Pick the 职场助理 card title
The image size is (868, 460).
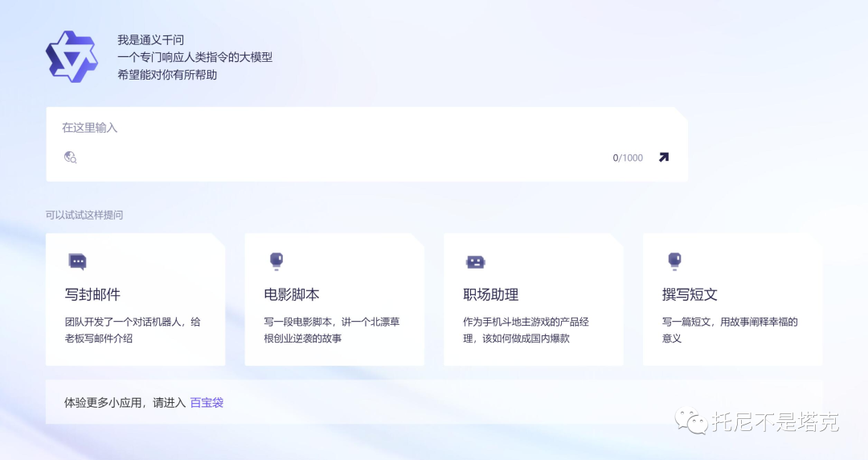pyautogui.click(x=491, y=294)
